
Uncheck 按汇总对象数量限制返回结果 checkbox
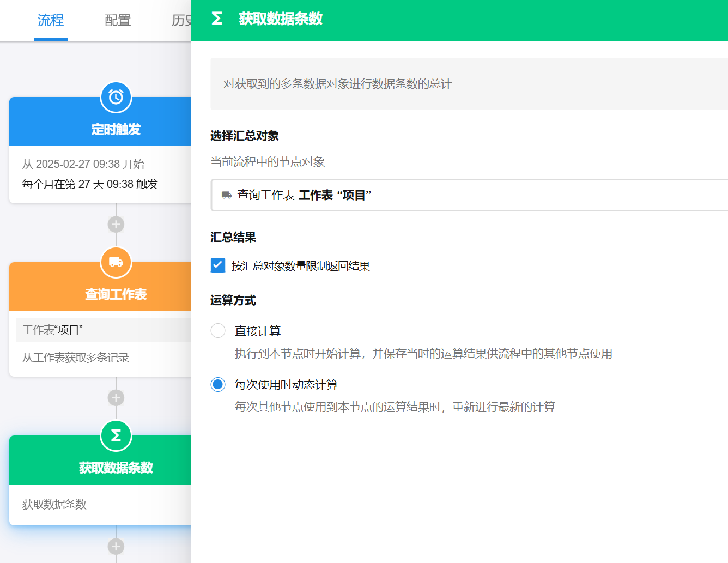click(218, 265)
